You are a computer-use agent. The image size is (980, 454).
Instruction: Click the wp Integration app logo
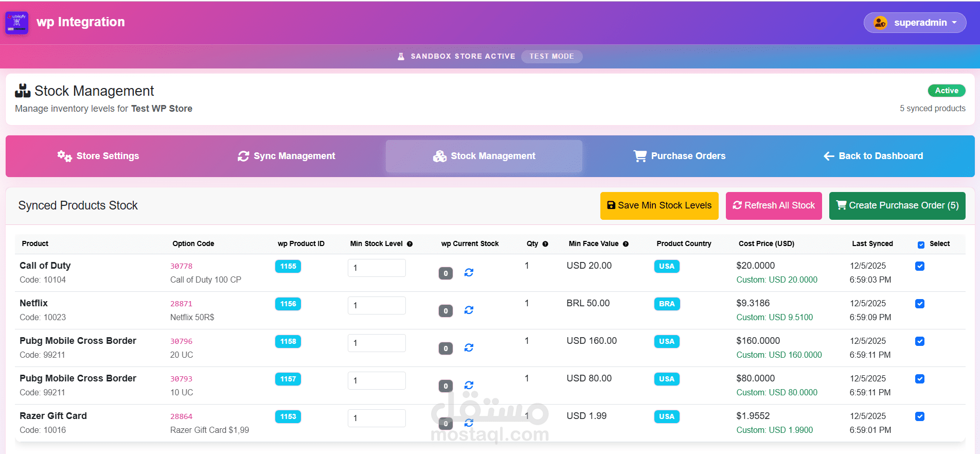click(16, 23)
